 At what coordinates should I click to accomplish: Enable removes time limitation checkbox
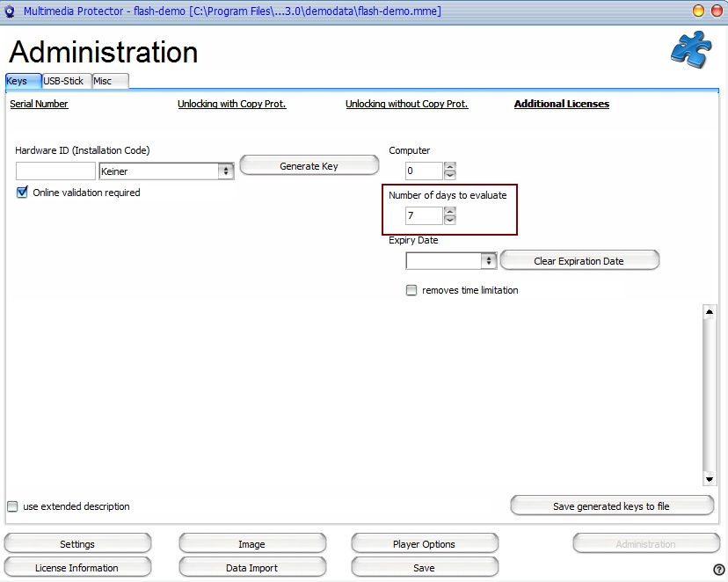pos(411,290)
